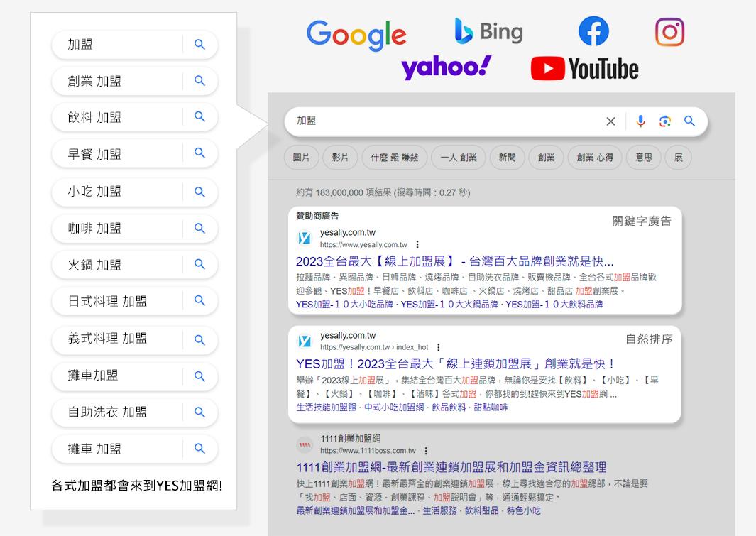
Task: Start voice search with the microphone icon
Action: pyautogui.click(x=641, y=121)
